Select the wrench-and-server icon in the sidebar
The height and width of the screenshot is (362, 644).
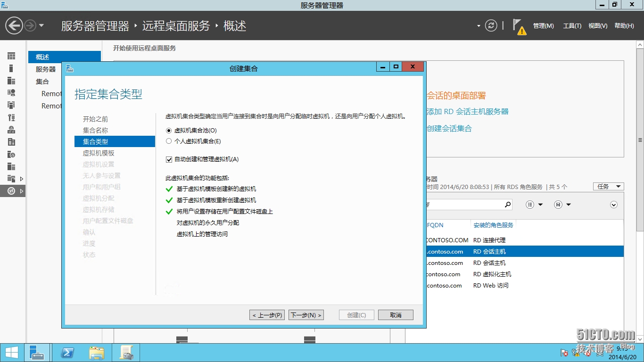point(11,117)
